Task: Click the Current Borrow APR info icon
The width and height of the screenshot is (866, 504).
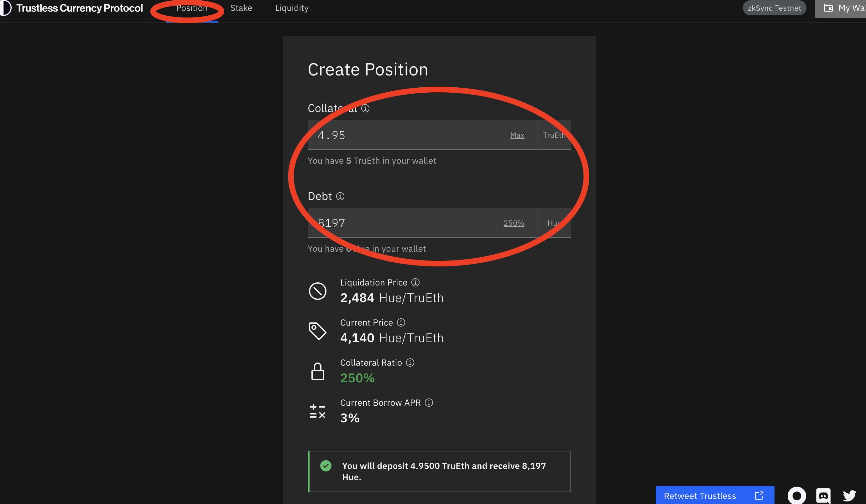Action: point(429,402)
